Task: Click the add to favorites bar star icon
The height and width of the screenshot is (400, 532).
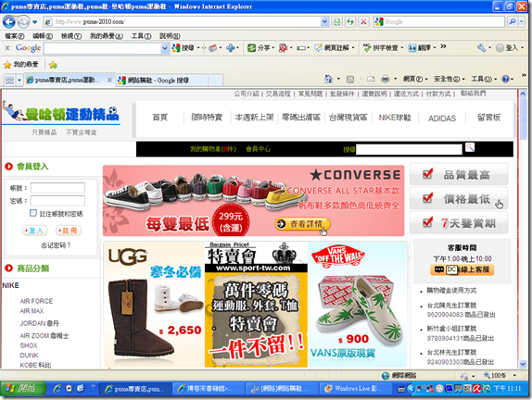Action: 53,65
